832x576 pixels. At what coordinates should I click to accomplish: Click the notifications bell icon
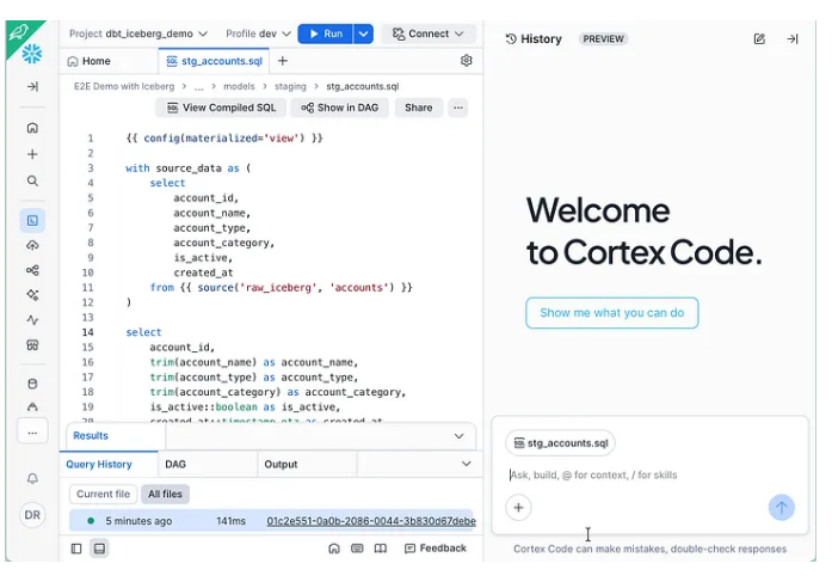[x=32, y=479]
